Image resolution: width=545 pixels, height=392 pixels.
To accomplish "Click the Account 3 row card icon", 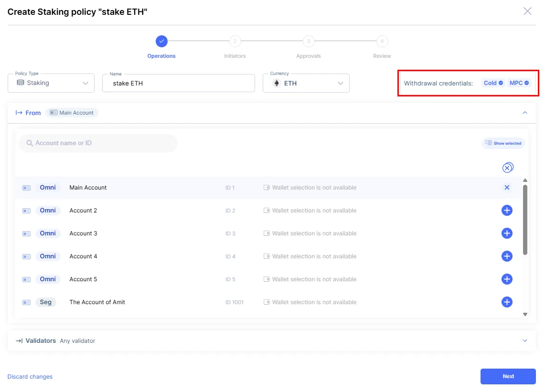I will [26, 233].
